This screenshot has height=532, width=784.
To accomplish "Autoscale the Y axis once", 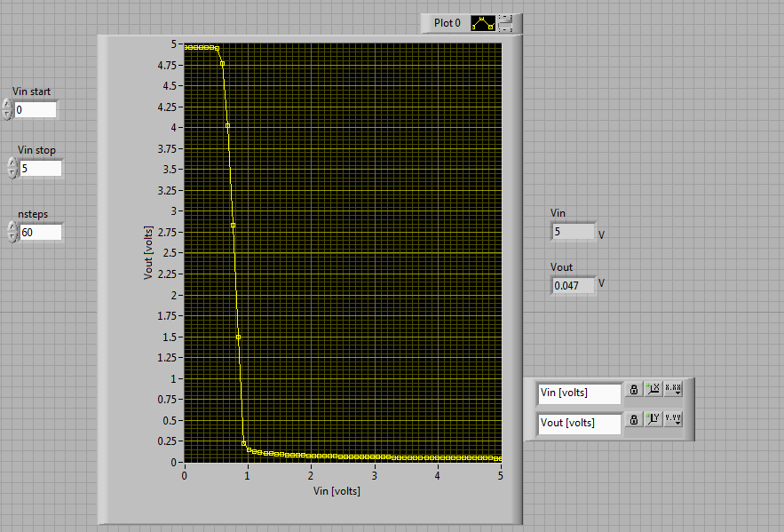I will (x=653, y=418).
